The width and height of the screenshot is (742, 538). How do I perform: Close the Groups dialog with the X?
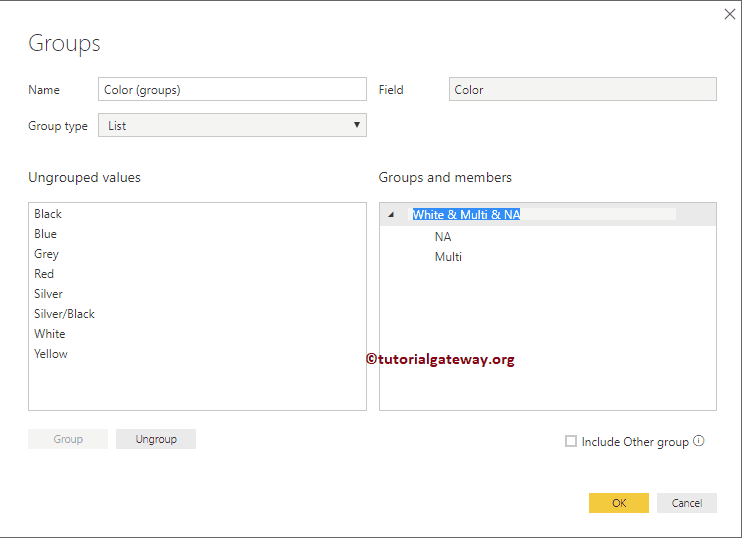(729, 14)
